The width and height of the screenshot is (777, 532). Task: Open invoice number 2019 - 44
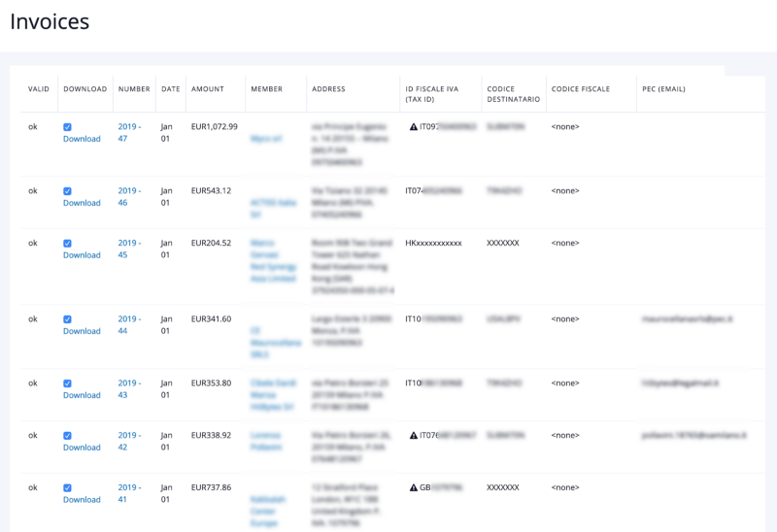129,325
